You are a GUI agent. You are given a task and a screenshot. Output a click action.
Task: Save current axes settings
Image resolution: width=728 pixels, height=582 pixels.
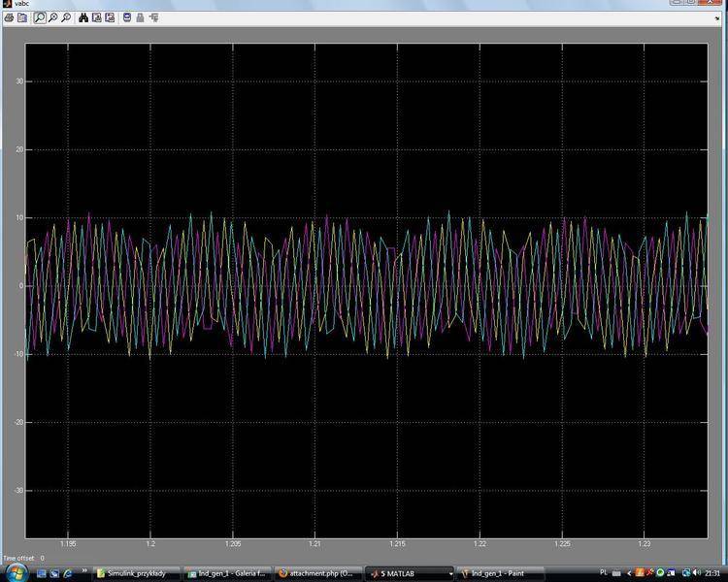96,17
